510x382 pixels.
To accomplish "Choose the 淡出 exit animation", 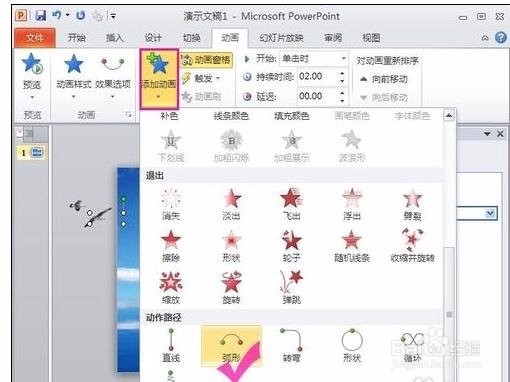I will click(x=231, y=204).
